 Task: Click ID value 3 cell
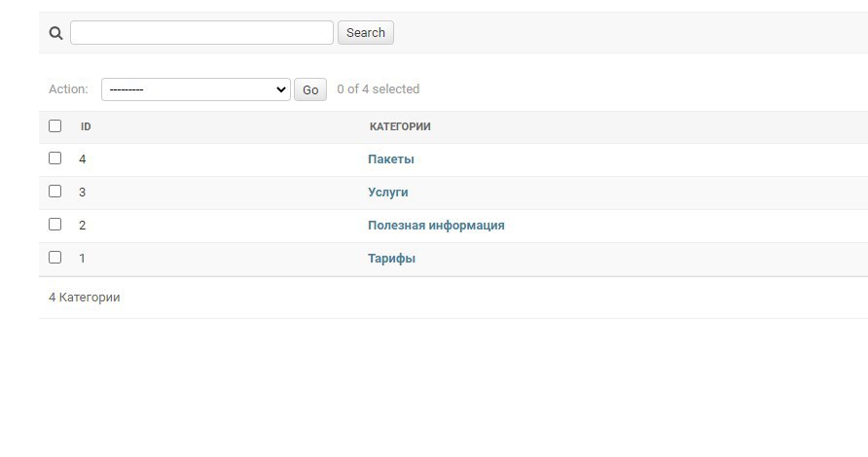(x=82, y=193)
